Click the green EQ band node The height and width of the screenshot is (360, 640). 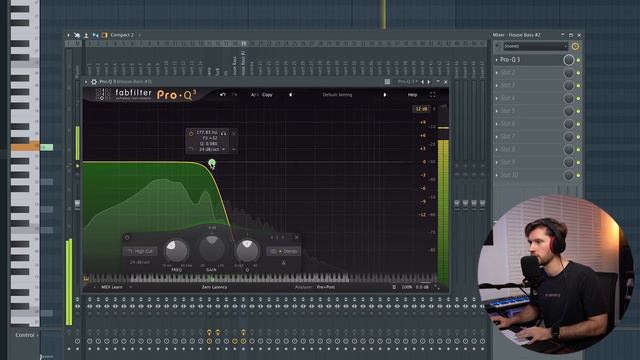(211, 163)
